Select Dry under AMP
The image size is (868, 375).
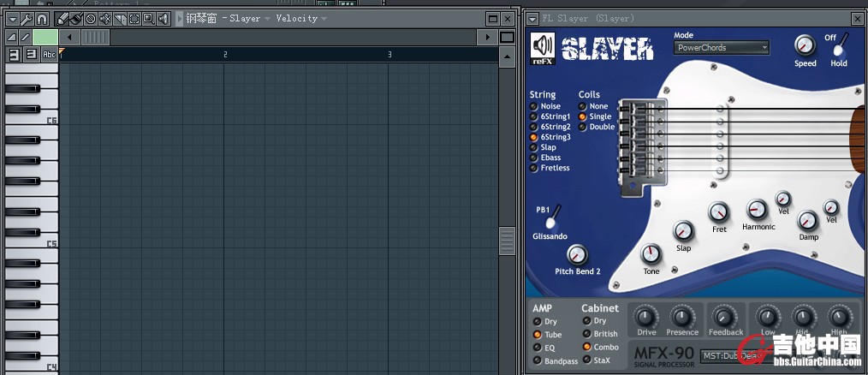pyautogui.click(x=537, y=322)
